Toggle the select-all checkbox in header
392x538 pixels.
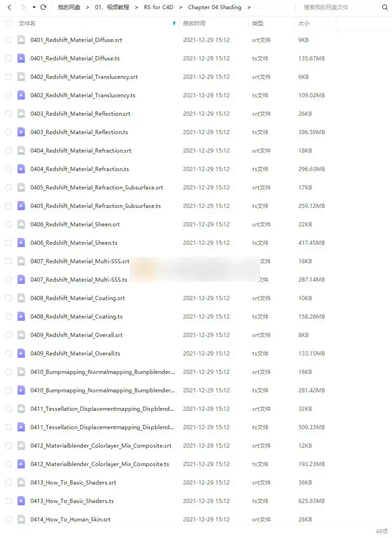point(9,24)
